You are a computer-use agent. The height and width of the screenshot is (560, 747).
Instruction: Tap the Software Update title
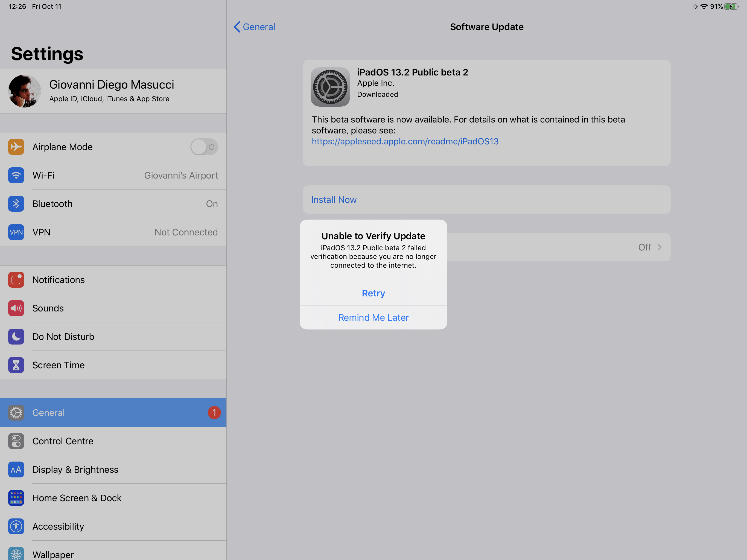487,27
